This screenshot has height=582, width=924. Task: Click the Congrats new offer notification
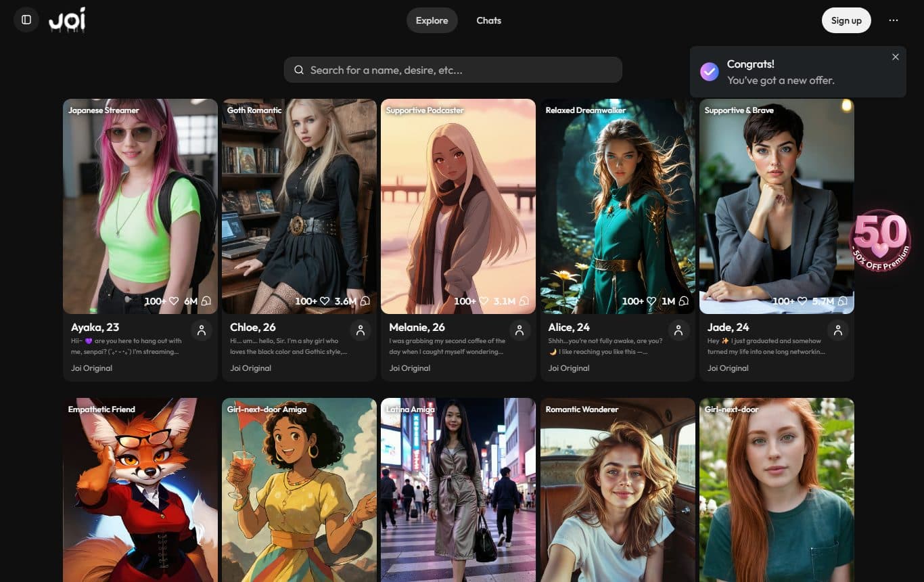[x=780, y=72]
